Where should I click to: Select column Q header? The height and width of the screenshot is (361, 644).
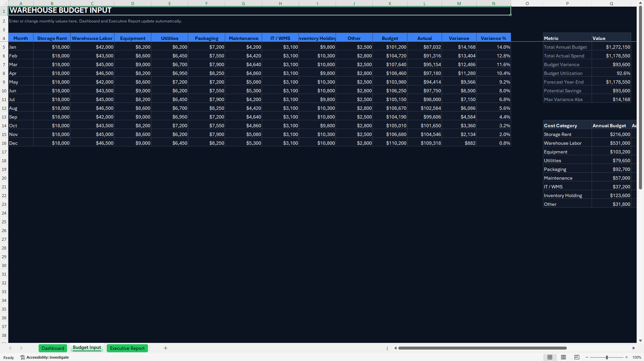[x=611, y=3]
